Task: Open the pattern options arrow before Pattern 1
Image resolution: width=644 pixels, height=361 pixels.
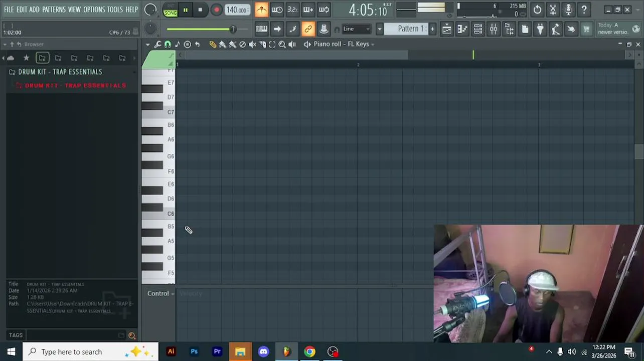Action: [x=380, y=29]
